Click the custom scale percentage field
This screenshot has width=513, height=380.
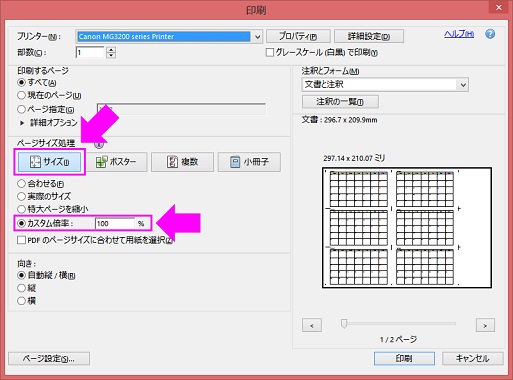coord(115,223)
